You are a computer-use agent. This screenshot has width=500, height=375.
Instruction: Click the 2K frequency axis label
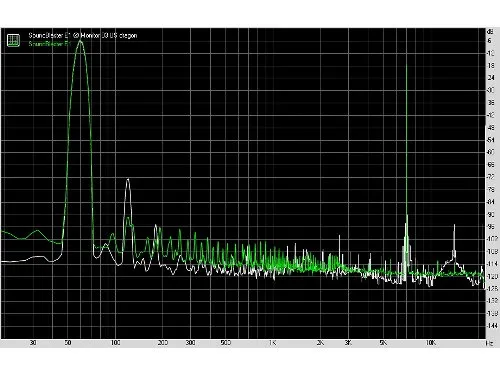[320, 343]
